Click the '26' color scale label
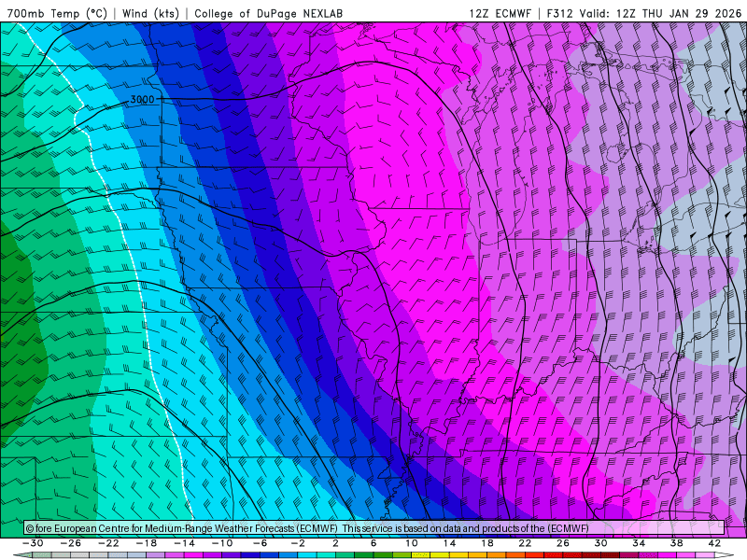747x560 pixels. point(563,543)
